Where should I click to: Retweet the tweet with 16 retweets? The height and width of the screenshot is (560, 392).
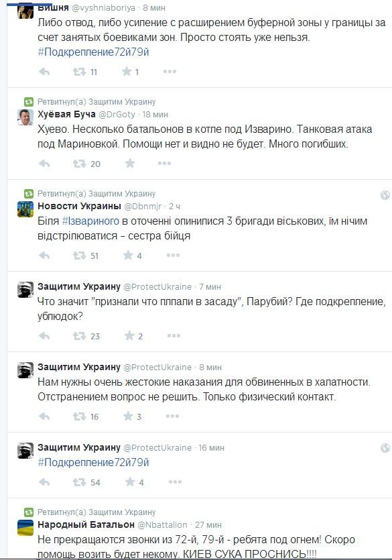[x=79, y=416]
